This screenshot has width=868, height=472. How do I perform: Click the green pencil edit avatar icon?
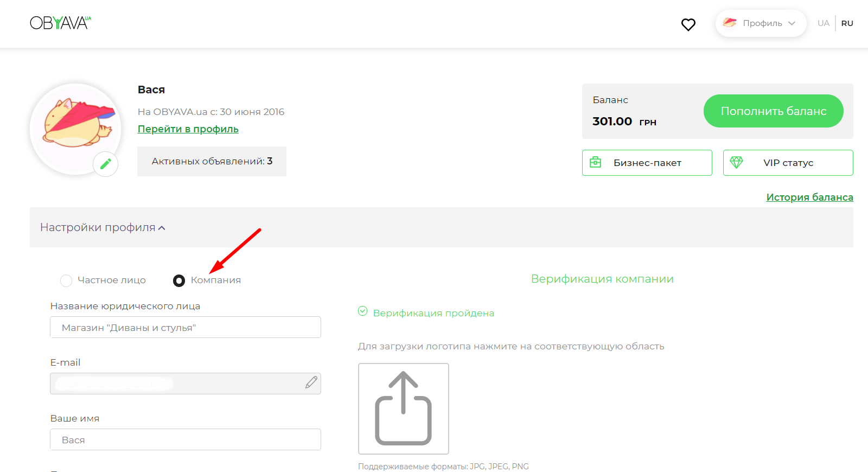pos(106,164)
